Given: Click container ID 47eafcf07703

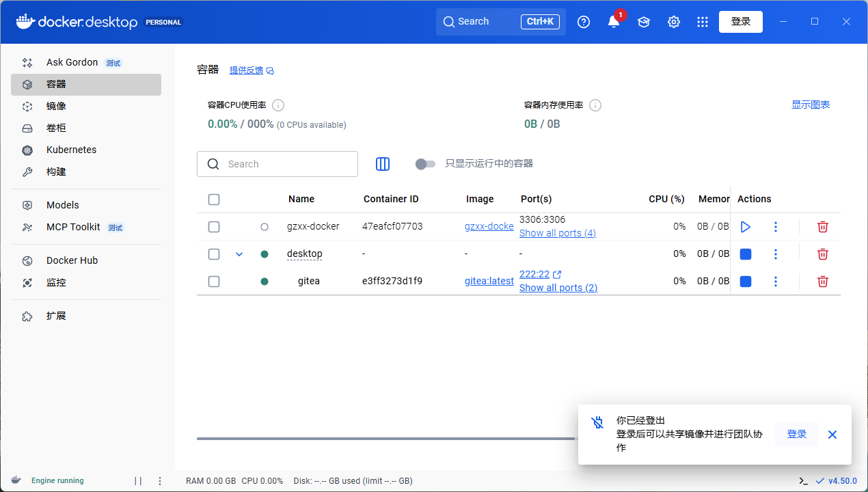Looking at the screenshot, I should [x=392, y=226].
